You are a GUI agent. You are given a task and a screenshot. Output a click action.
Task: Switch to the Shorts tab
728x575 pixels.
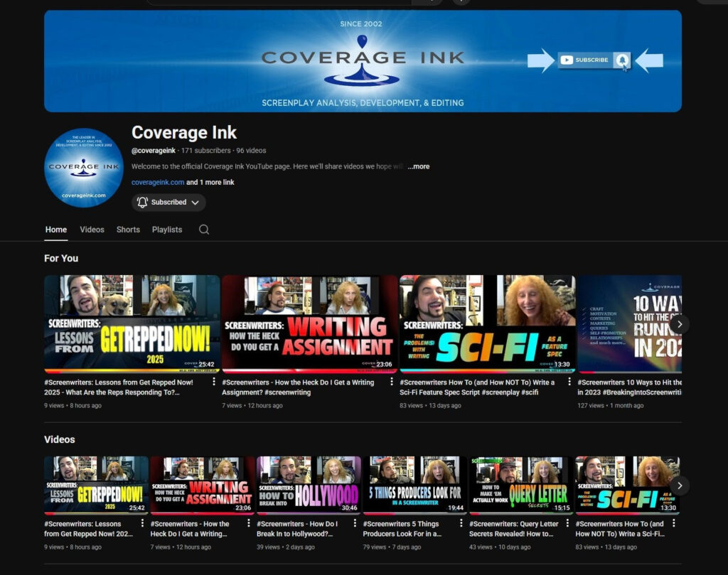coord(128,230)
